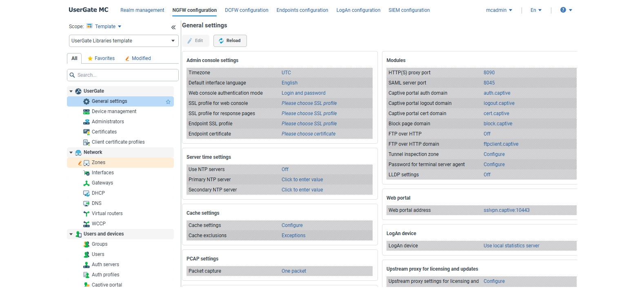Click the General settings gear icon
This screenshot has width=644, height=289.
[87, 101]
